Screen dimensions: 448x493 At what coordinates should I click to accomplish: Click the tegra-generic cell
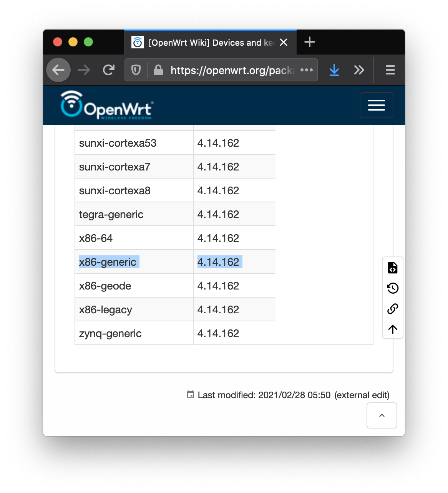[x=134, y=214]
